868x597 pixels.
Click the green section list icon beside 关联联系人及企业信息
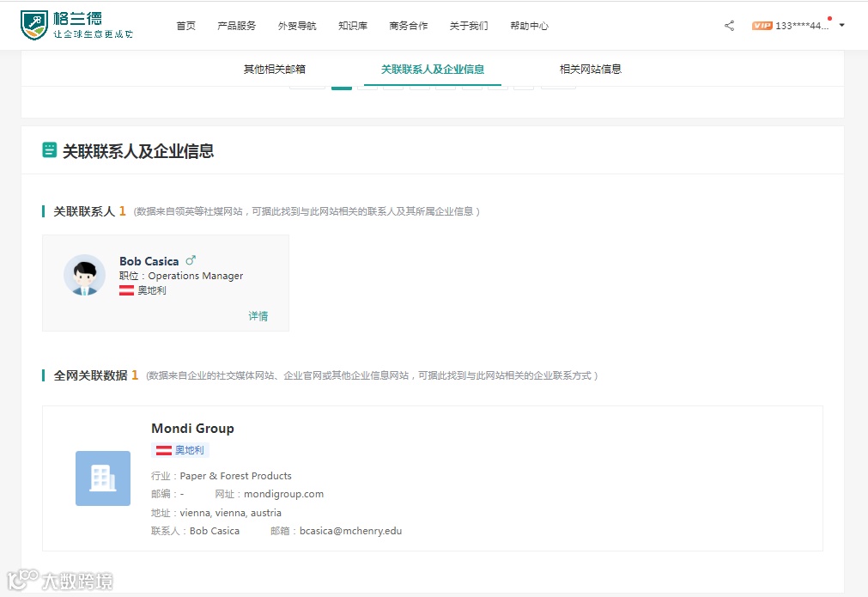pyautogui.click(x=49, y=150)
